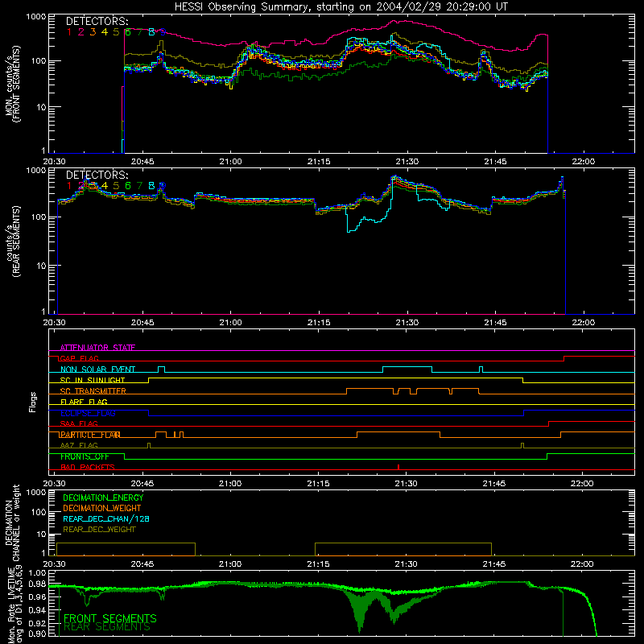Click the 0.92 y-axis label of livetime plot
Viewport: 644px width, 644px height.
click(37, 623)
